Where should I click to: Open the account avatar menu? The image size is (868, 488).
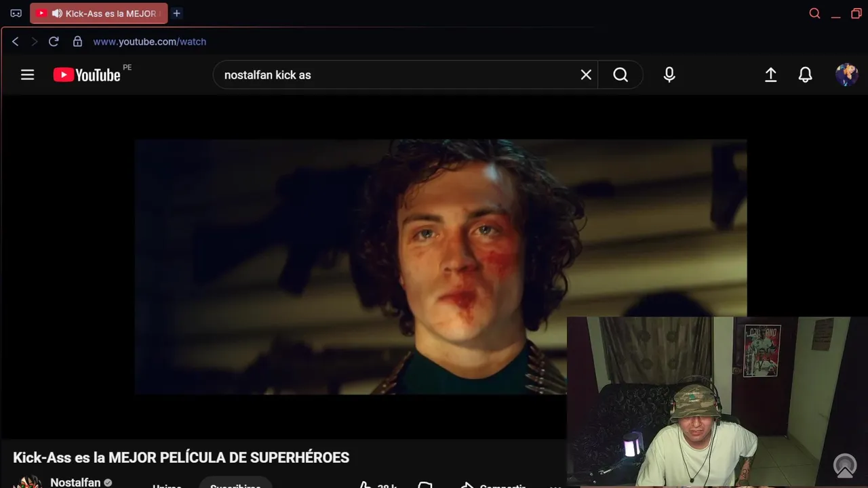pos(846,75)
